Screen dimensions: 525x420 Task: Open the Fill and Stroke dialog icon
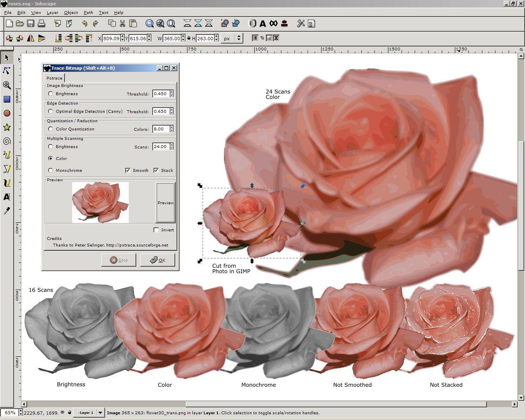252,23
